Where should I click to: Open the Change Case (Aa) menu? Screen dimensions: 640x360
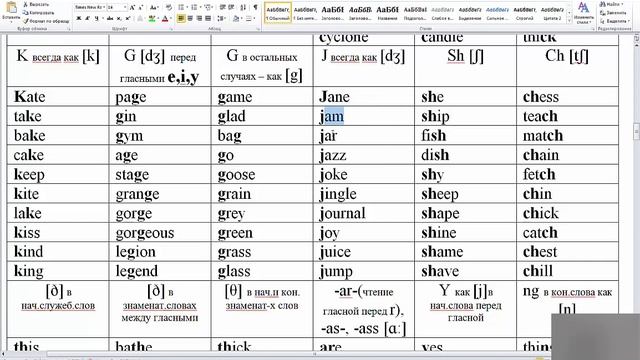tap(153, 7)
